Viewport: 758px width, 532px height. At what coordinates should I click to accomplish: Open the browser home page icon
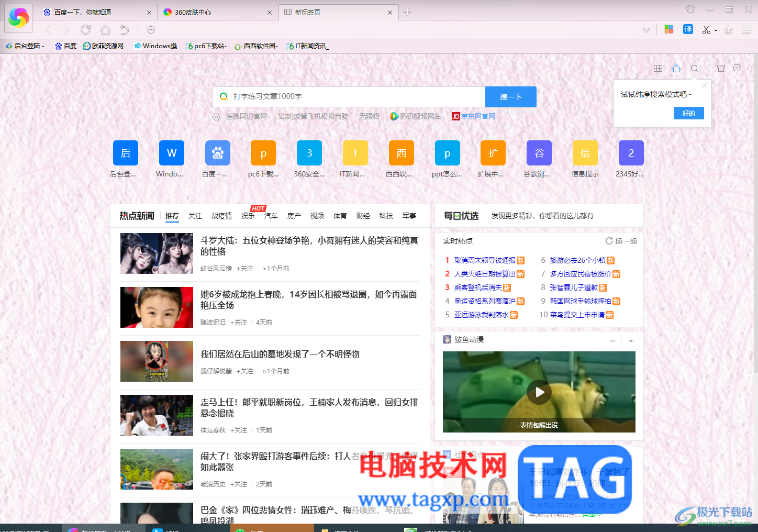(105, 30)
